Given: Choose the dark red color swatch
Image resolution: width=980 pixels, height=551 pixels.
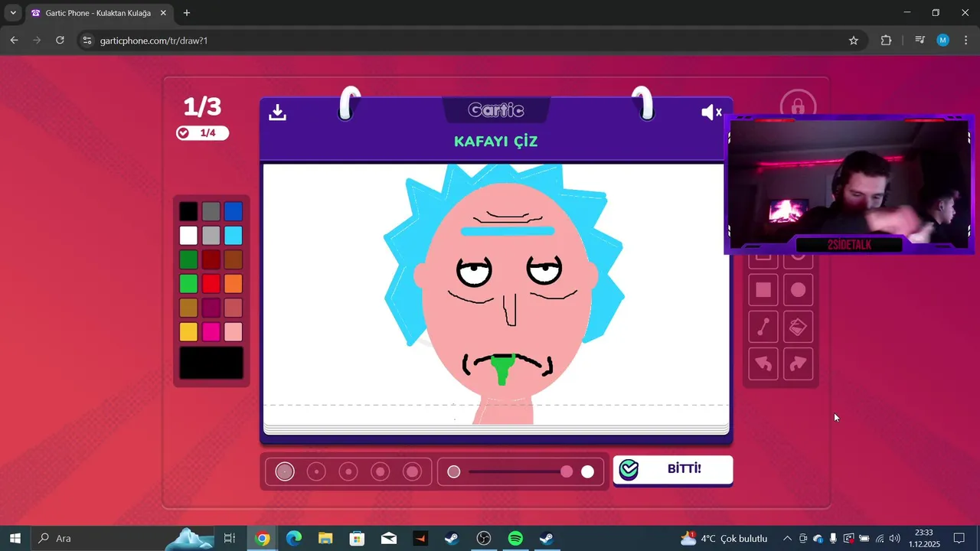Looking at the screenshot, I should point(211,259).
